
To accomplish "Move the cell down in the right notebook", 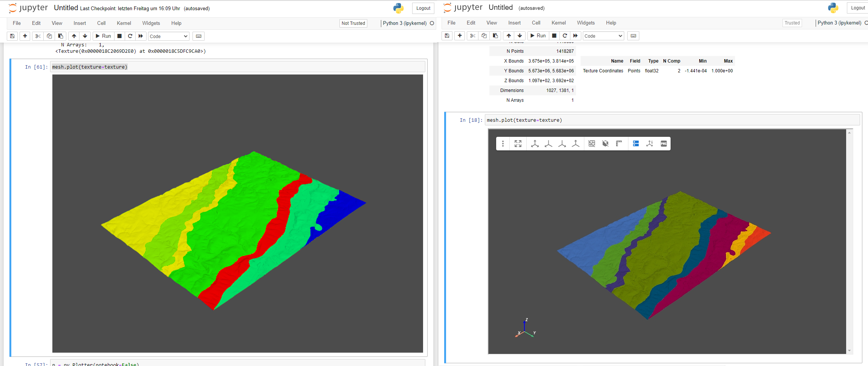I will click(x=520, y=36).
